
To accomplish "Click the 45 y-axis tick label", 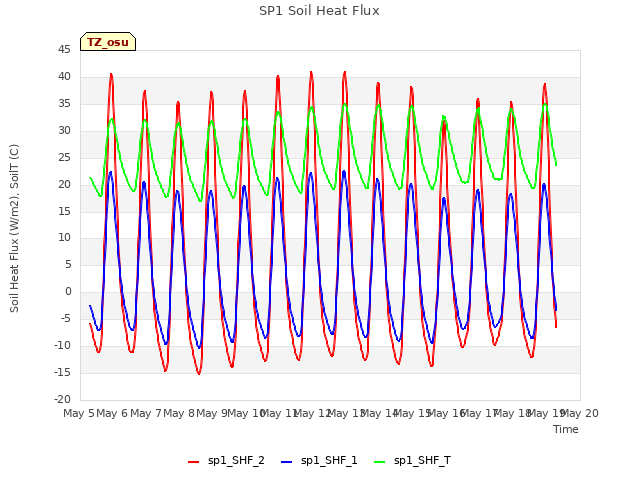I will pos(64,50).
